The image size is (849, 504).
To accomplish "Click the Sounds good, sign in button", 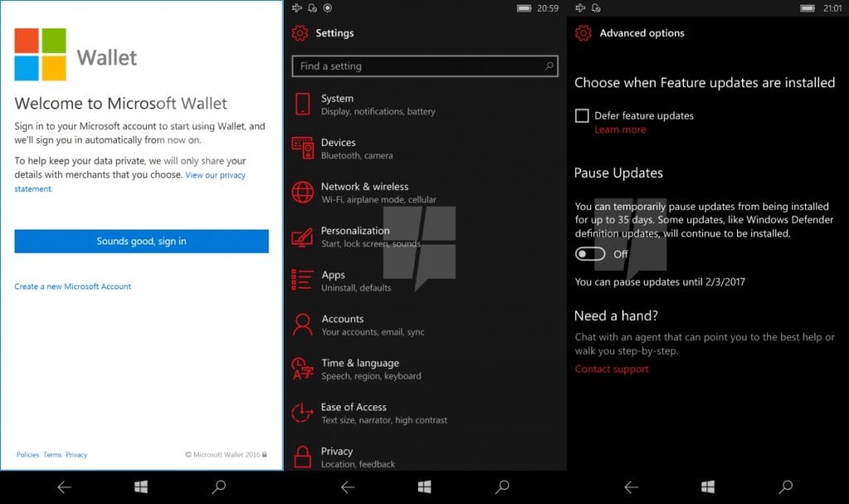I will (142, 241).
